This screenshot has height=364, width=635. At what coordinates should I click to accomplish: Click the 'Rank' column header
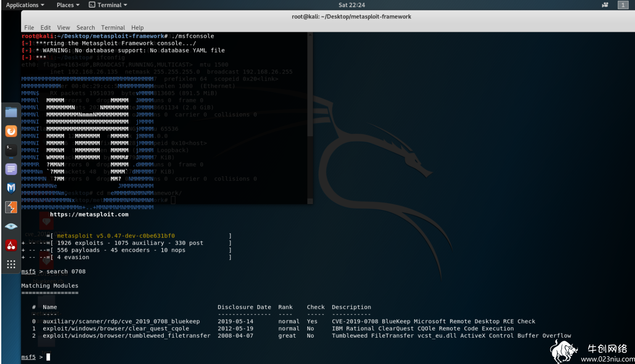[x=285, y=307]
